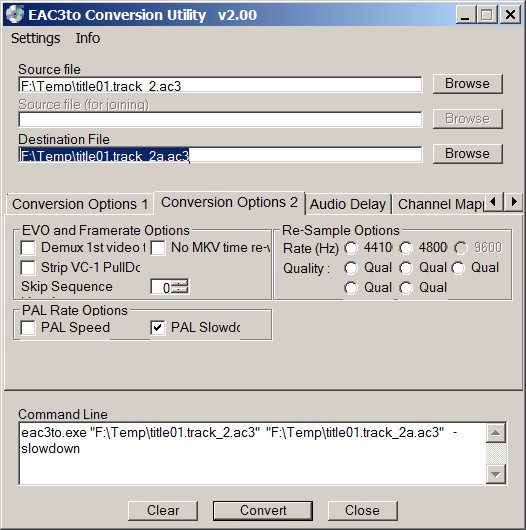
Task: Click the Destination File path field
Action: coord(220,154)
